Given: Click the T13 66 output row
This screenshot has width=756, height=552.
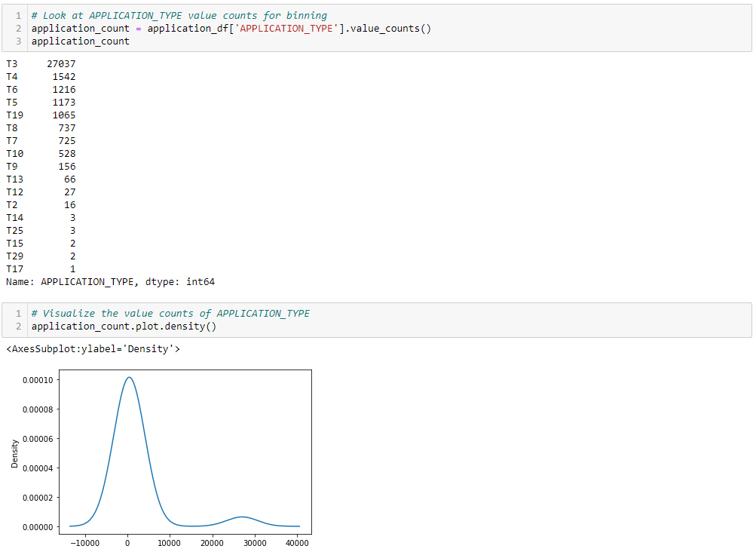Looking at the screenshot, I should [x=41, y=179].
